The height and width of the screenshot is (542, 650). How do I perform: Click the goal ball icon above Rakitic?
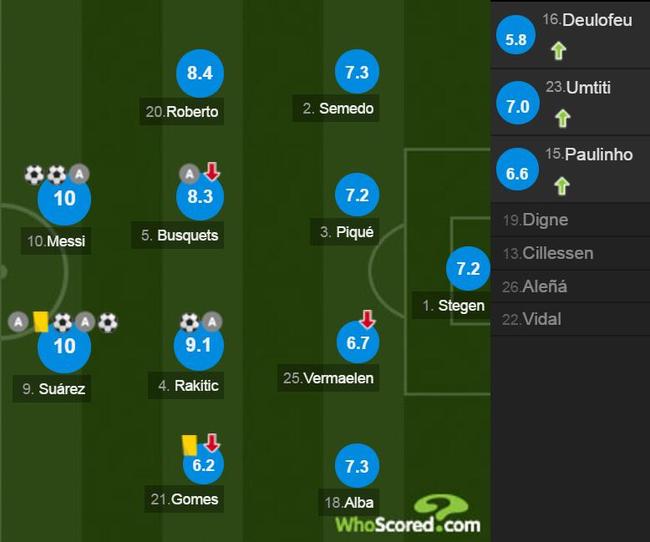click(190, 322)
